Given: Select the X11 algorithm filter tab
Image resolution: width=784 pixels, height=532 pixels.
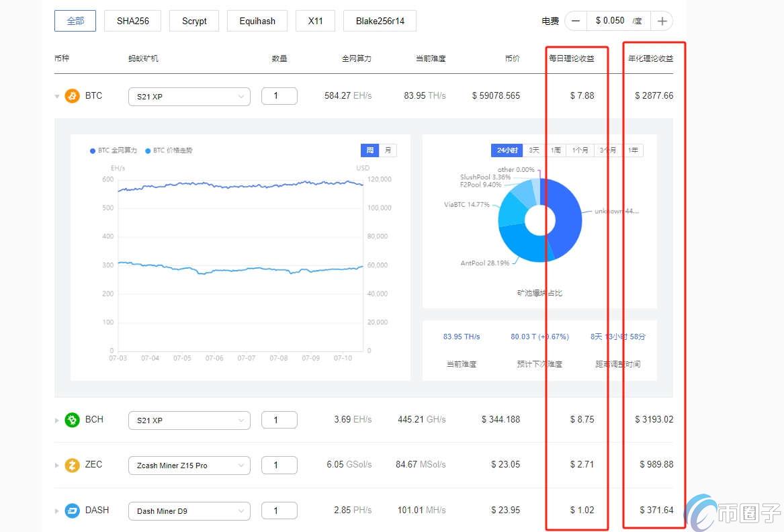Looking at the screenshot, I should tap(315, 21).
